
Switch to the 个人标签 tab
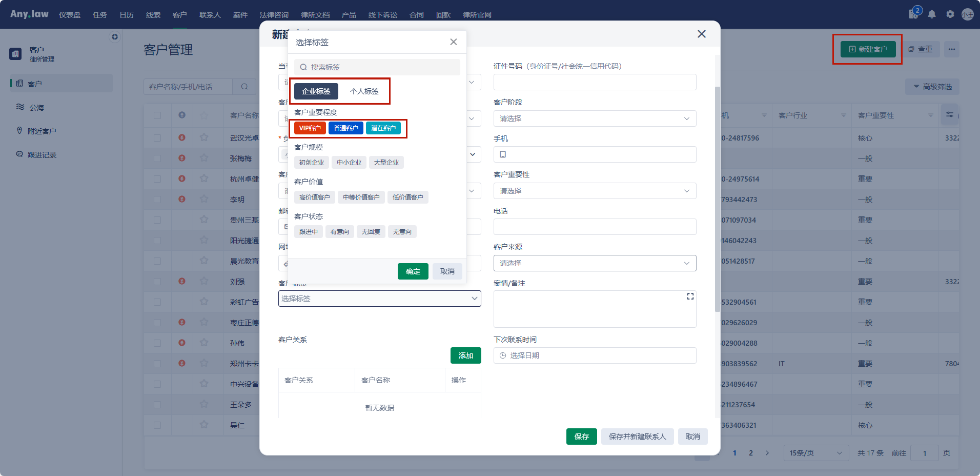click(364, 91)
